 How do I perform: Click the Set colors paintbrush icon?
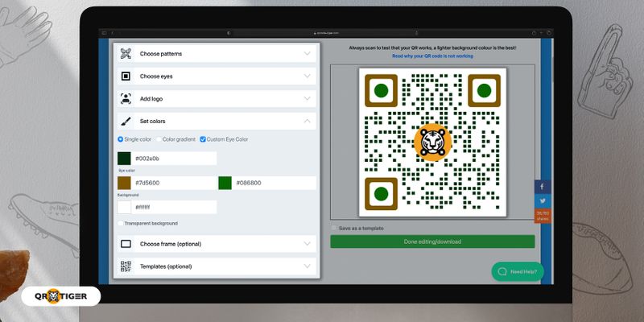[x=126, y=122]
